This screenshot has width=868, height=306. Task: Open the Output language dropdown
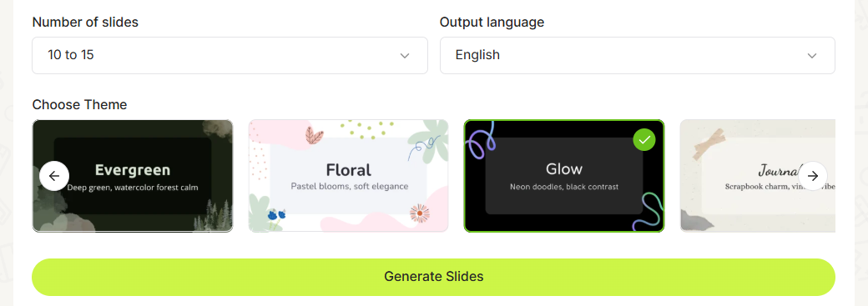pyautogui.click(x=637, y=55)
